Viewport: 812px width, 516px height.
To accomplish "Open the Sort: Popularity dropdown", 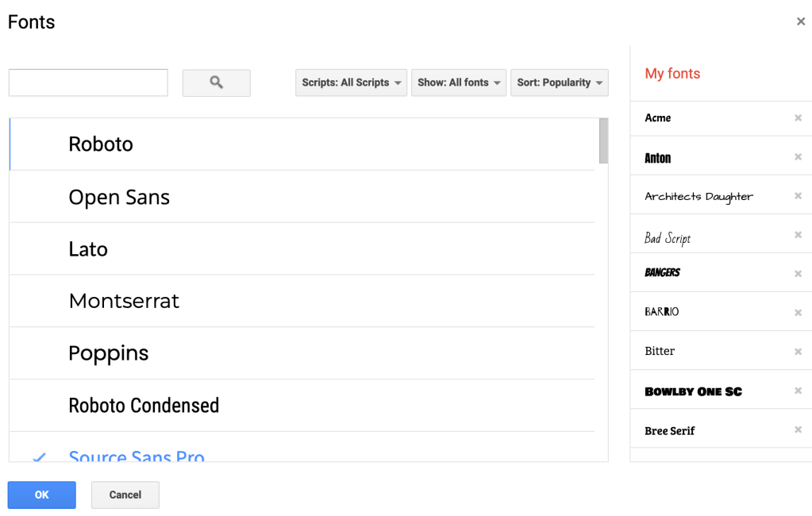I will click(x=559, y=83).
